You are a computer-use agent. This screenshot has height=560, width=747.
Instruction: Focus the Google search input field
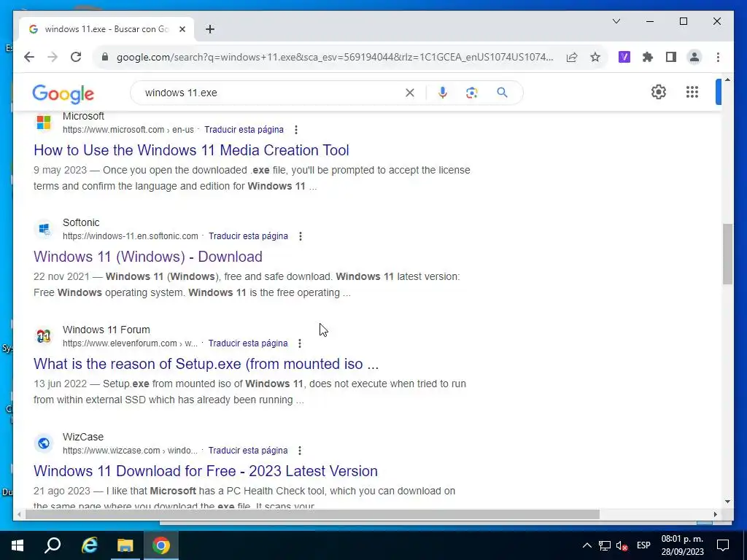tap(271, 93)
